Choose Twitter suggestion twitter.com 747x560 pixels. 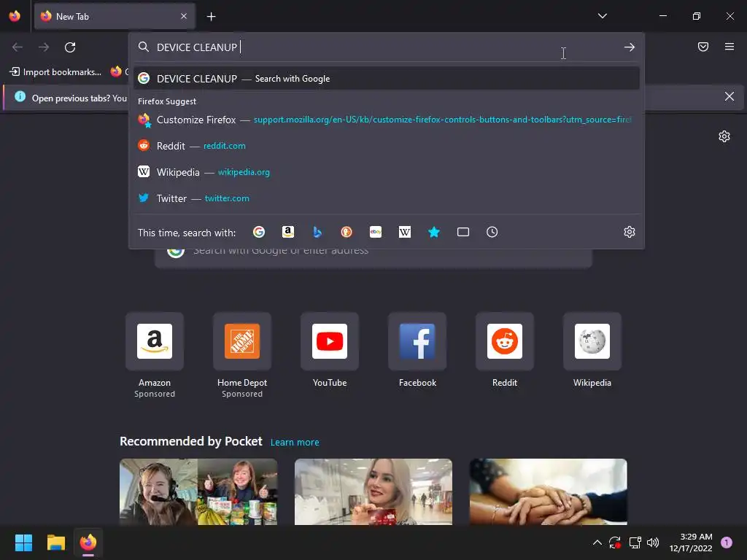387,198
